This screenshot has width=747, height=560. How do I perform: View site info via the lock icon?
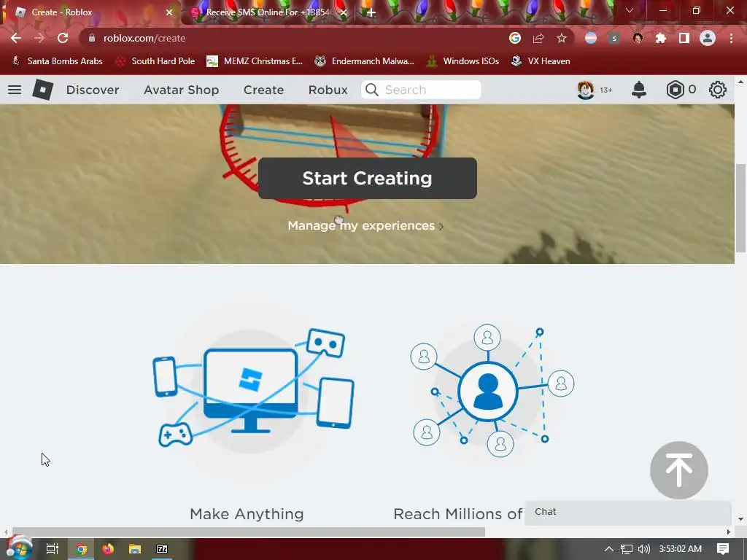click(92, 38)
